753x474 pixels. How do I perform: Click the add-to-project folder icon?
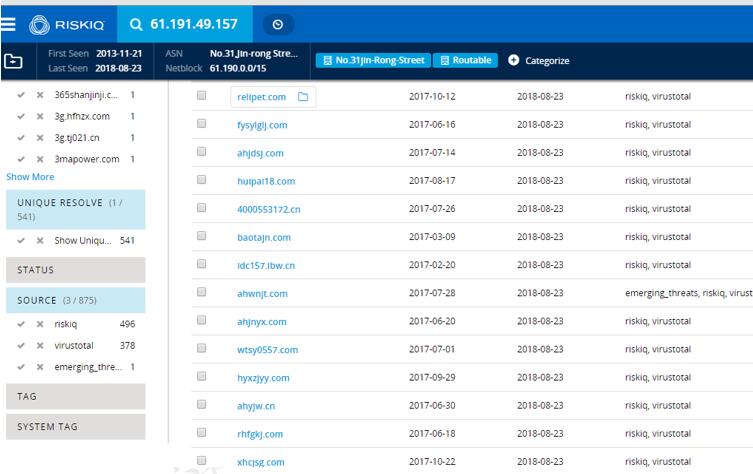pyautogui.click(x=13, y=61)
